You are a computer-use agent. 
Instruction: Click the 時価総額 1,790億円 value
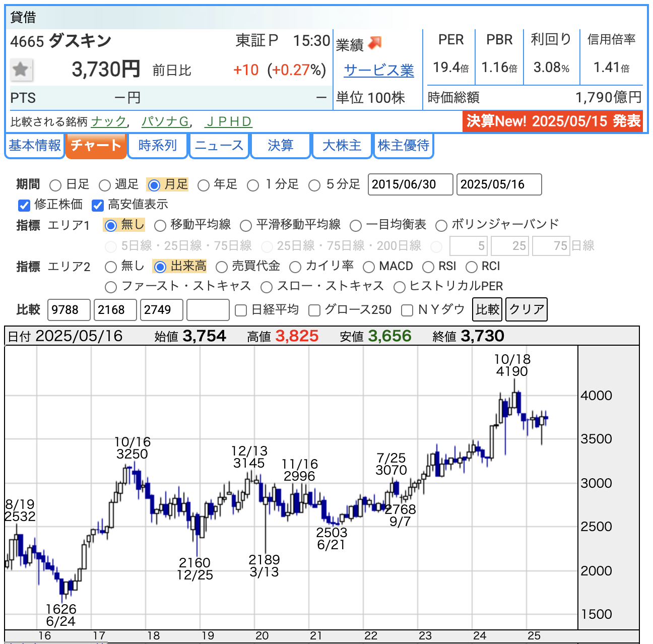point(609,97)
